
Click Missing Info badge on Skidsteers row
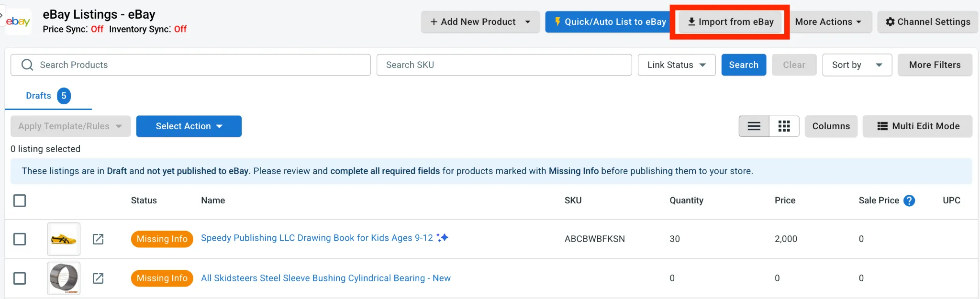162,278
